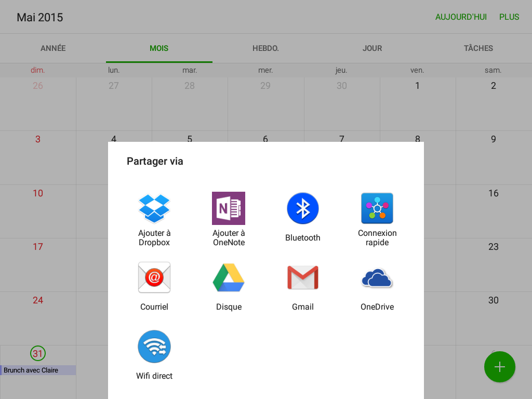This screenshot has height=399, width=532.
Task: Open the Mai 2015 title
Action: coord(40,17)
